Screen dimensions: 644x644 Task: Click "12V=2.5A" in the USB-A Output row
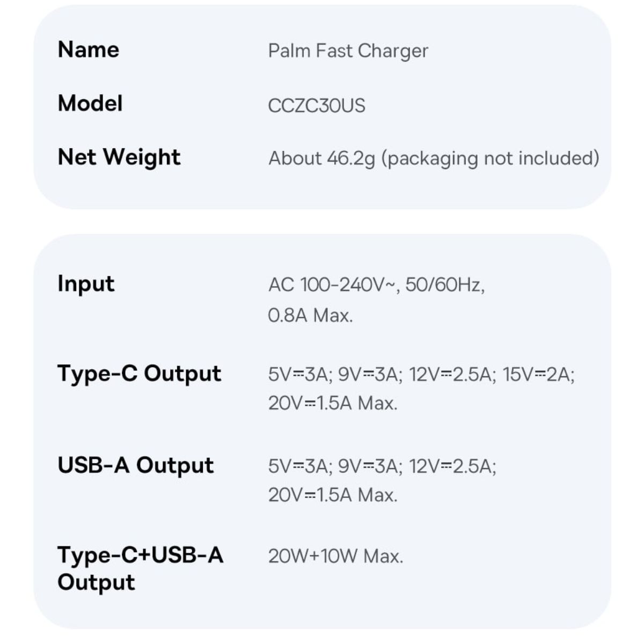point(452,466)
